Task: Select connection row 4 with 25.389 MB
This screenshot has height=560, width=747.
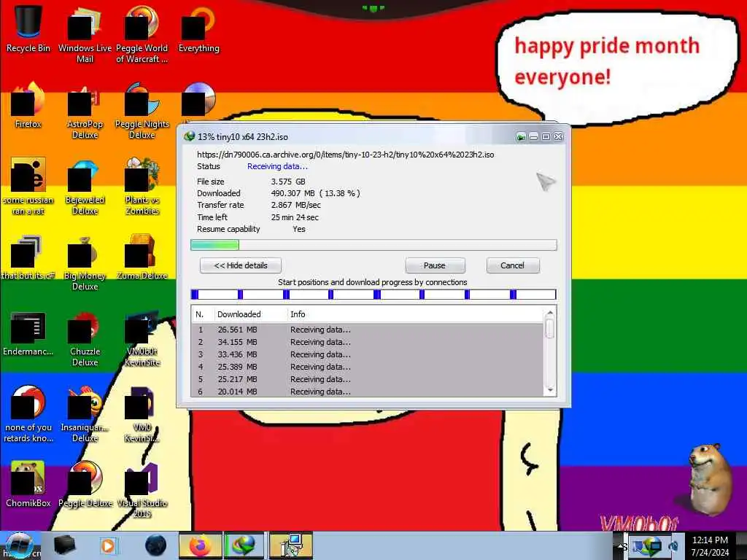Action: [x=368, y=367]
